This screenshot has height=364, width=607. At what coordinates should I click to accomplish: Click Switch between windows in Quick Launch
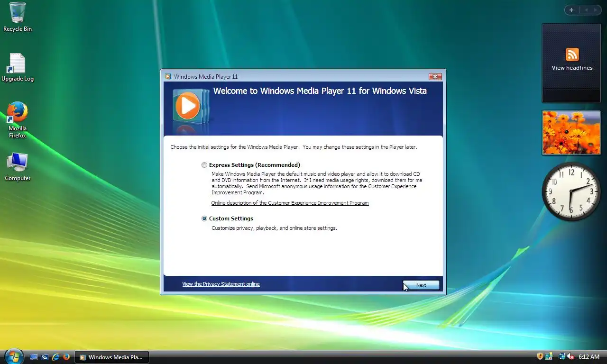[45, 357]
